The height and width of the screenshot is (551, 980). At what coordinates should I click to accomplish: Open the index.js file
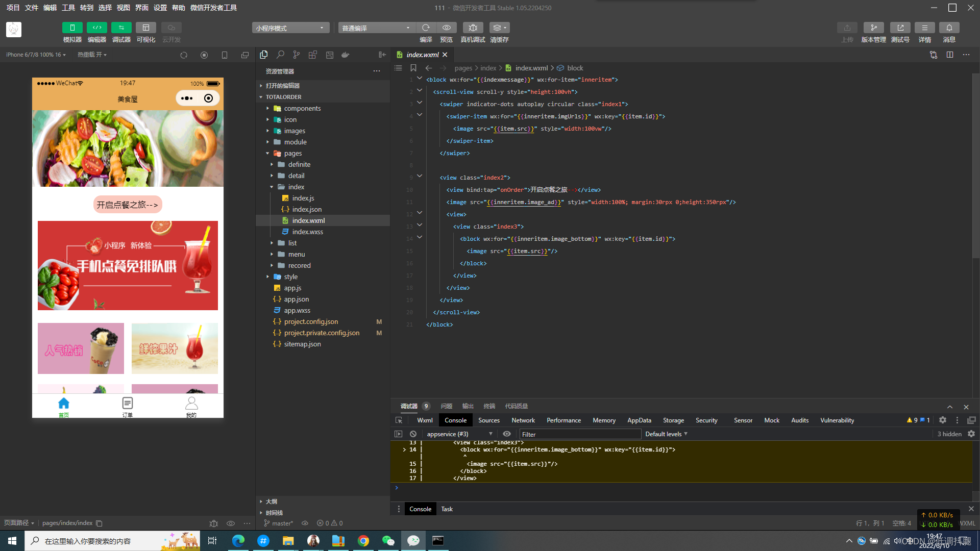pyautogui.click(x=303, y=198)
